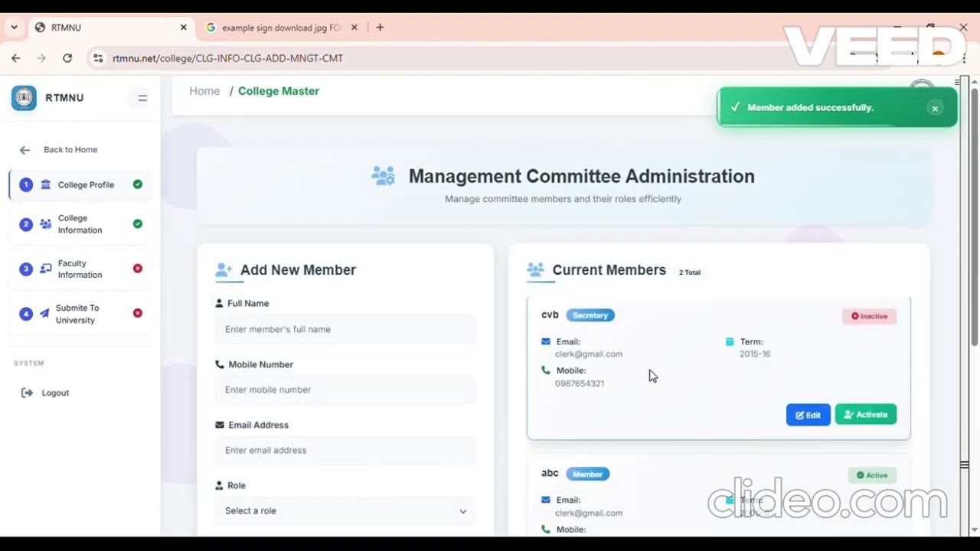Screen dimensions: 980x551
Task: Open step 1 College Profile
Action: pyautogui.click(x=80, y=184)
